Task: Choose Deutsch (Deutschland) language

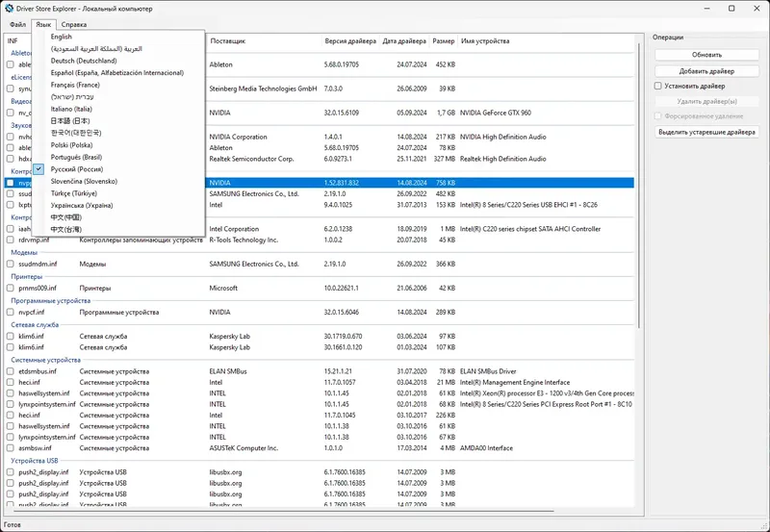Action: point(84,61)
